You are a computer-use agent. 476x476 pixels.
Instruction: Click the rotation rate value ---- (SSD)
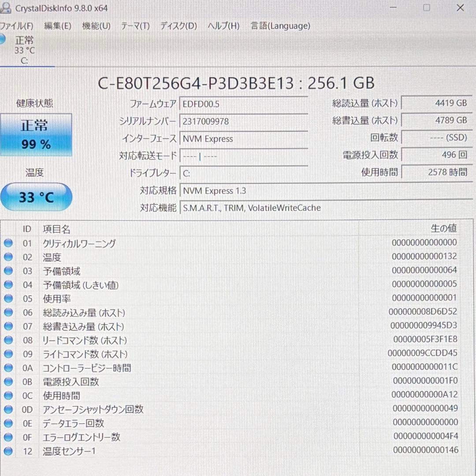[437, 138]
